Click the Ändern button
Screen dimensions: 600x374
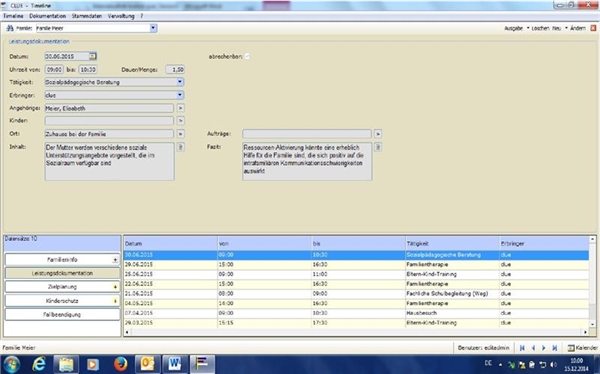point(577,28)
